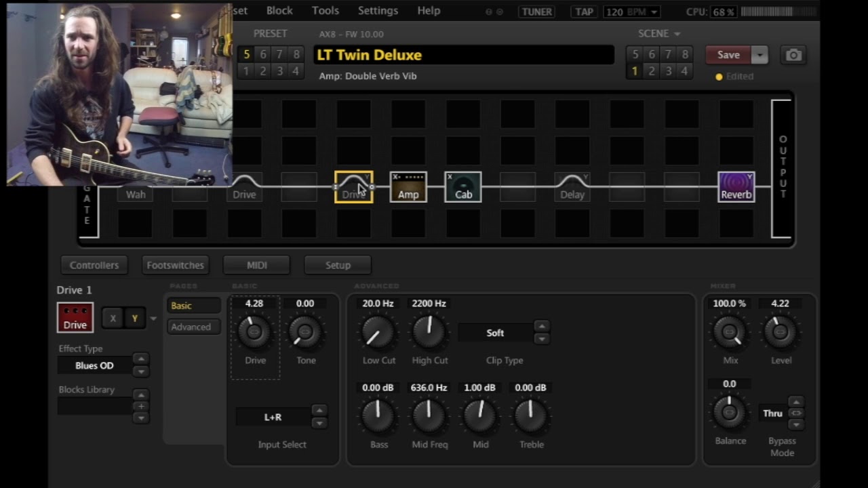Switch to scene 5

pyautogui.click(x=635, y=54)
